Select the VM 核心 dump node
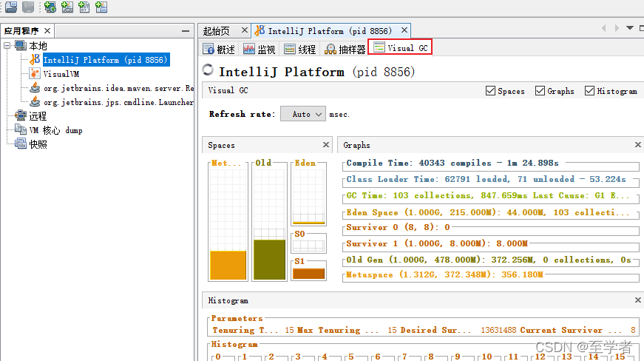 click(x=56, y=130)
